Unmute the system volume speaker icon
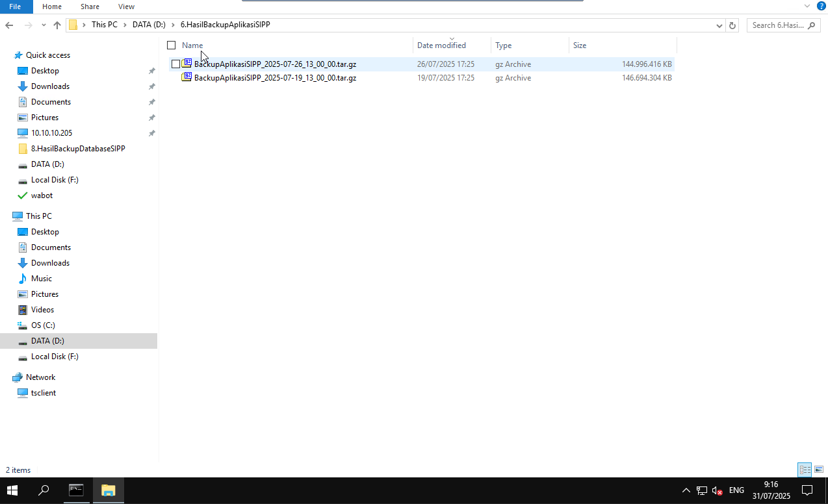The height and width of the screenshot is (504, 828). 716,490
